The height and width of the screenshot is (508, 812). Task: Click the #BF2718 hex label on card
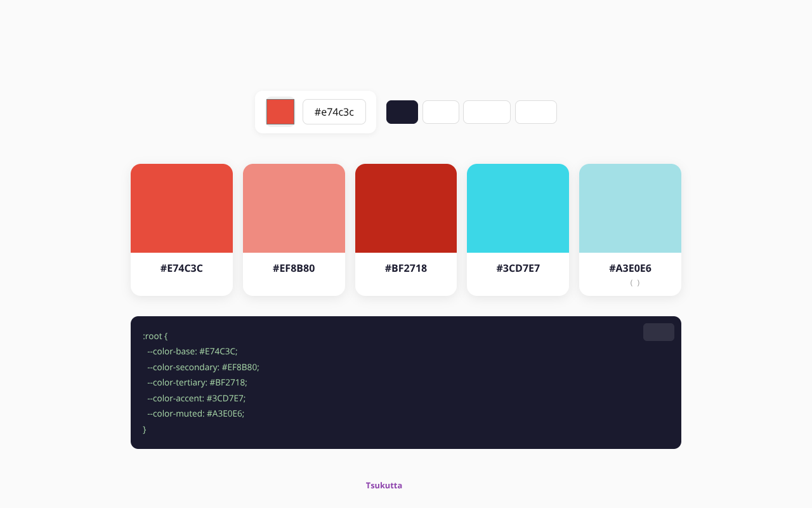[406, 268]
